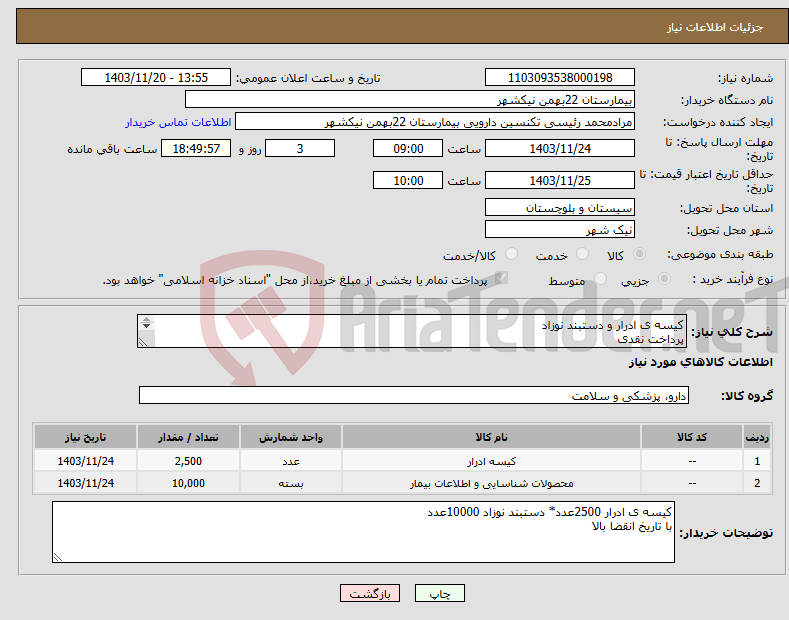Select the کیسه ادرار item name cell
This screenshot has height=620, width=789.
[x=491, y=461]
